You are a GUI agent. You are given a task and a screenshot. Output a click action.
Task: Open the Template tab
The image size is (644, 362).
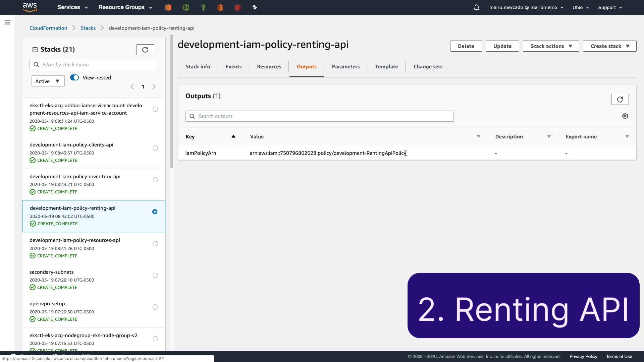coord(386,67)
